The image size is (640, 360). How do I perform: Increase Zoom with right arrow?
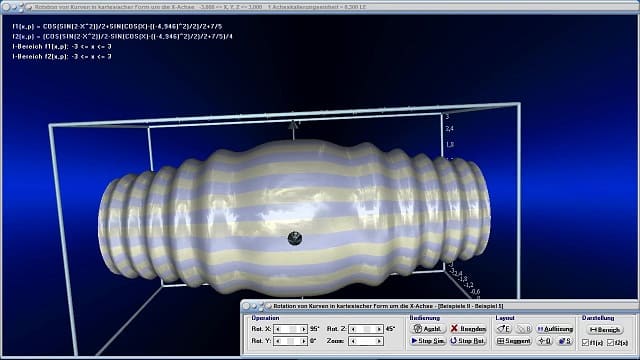click(x=379, y=341)
